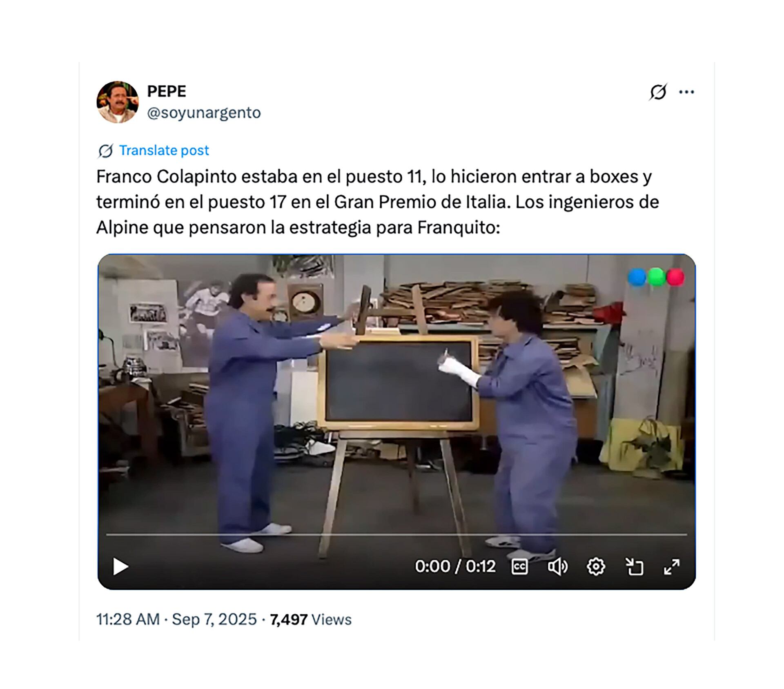Toggle closed captions on the video
This screenshot has width=784, height=689.
(x=519, y=567)
